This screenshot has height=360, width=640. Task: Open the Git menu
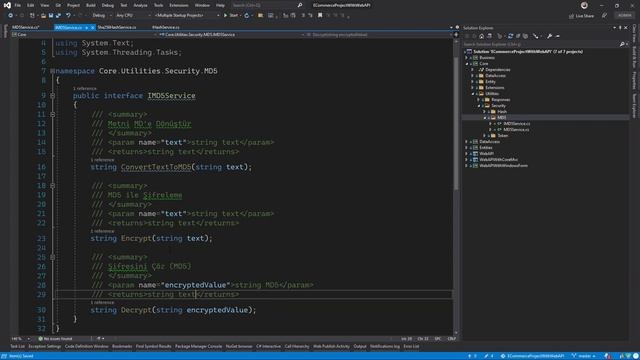pos(58,5)
